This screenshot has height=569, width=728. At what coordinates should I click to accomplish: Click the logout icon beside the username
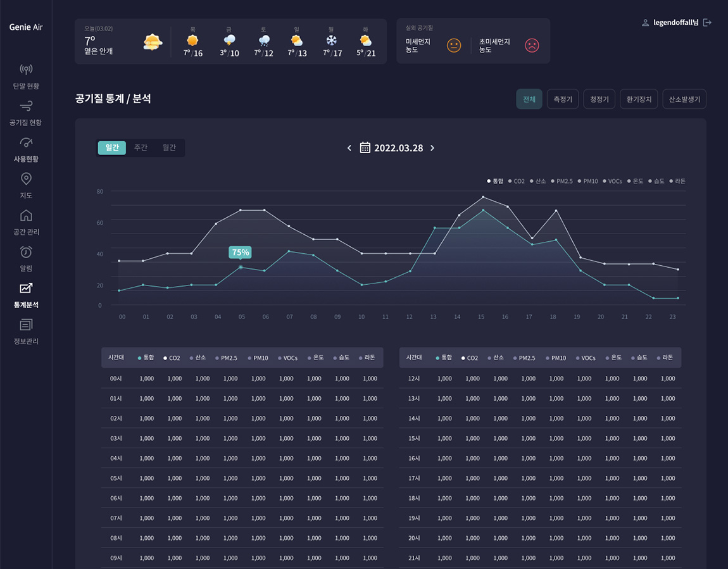(x=707, y=23)
